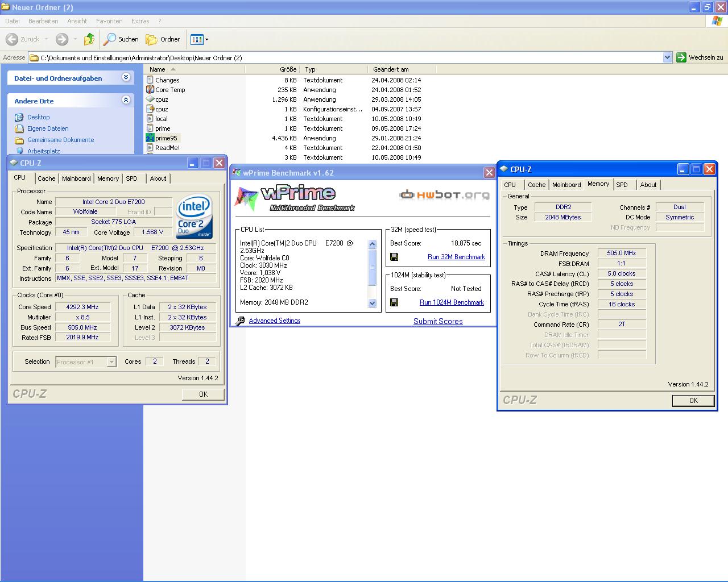Click the wPrime colorful logo icon
The width and height of the screenshot is (728, 582).
pos(246,198)
